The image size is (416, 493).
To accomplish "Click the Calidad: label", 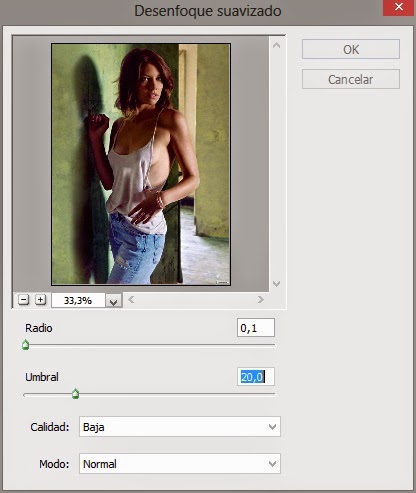I will tap(50, 427).
